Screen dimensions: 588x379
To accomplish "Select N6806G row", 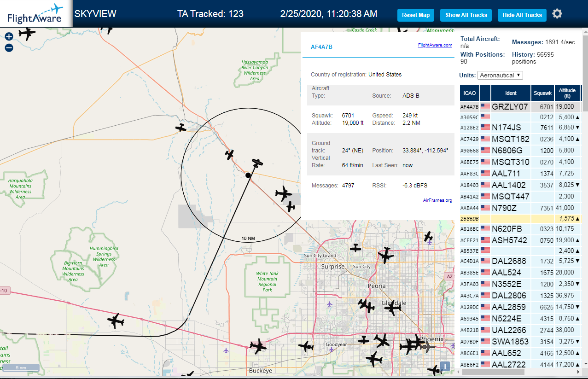I will tap(520, 150).
